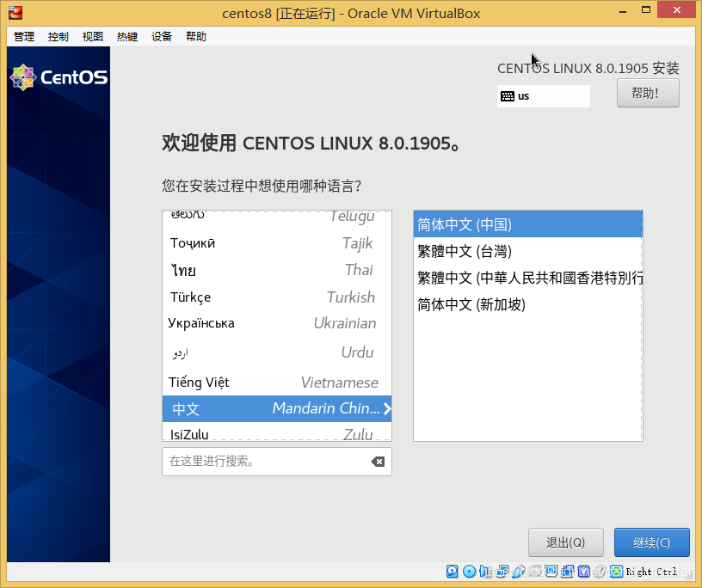Open the 控制 menu

(x=58, y=36)
